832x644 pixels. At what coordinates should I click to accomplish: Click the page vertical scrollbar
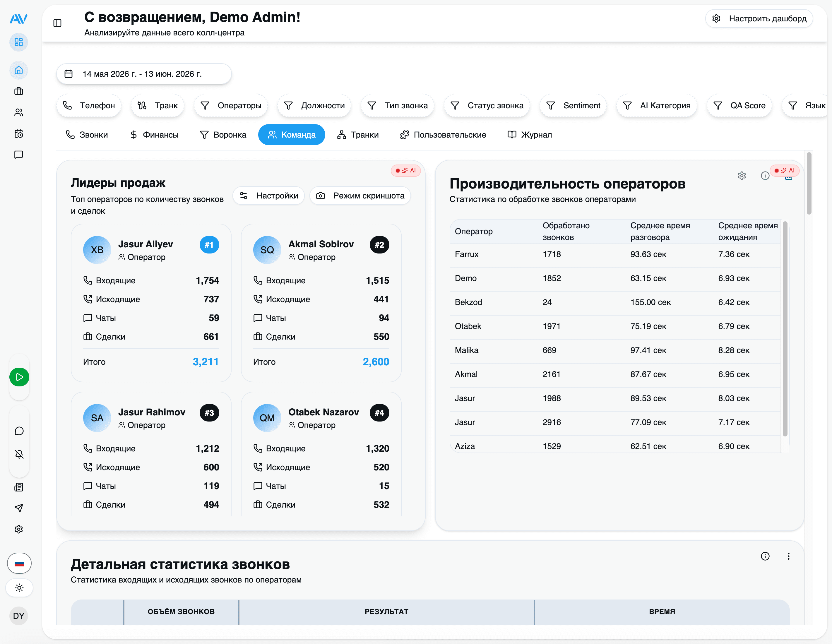[809, 184]
